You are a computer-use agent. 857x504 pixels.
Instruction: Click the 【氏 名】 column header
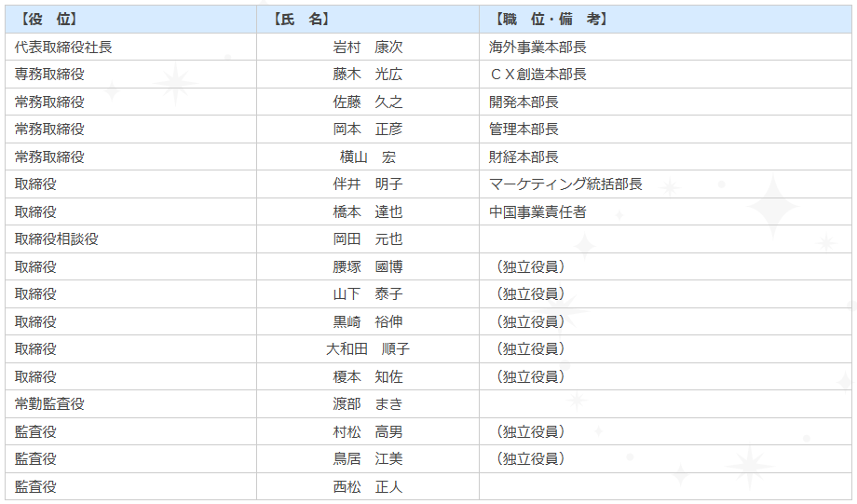click(x=302, y=19)
